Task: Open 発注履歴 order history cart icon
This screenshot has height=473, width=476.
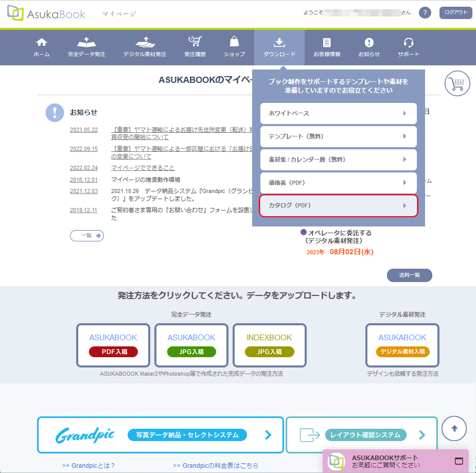Action: (x=195, y=42)
